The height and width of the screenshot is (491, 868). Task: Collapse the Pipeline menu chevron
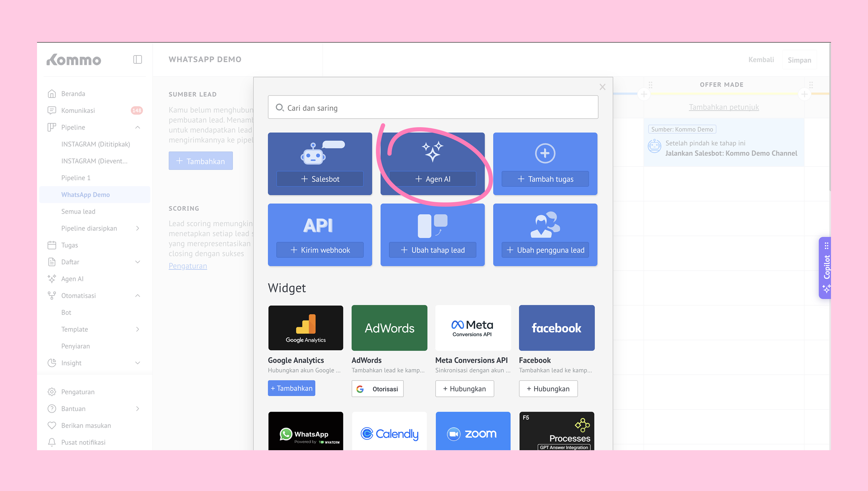(138, 127)
